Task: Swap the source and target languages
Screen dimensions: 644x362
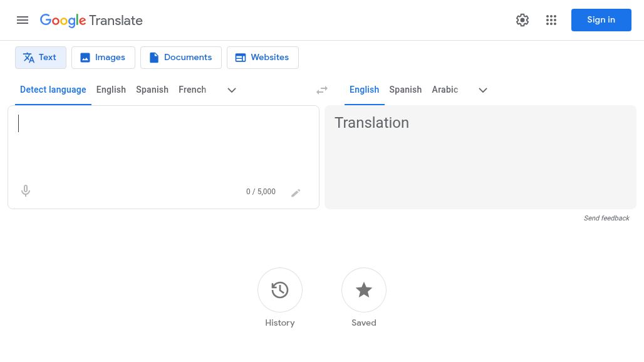Action: [x=322, y=90]
